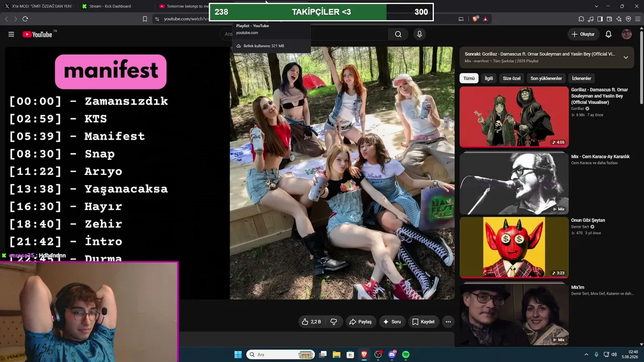Show hidden system tray icons

point(586,354)
